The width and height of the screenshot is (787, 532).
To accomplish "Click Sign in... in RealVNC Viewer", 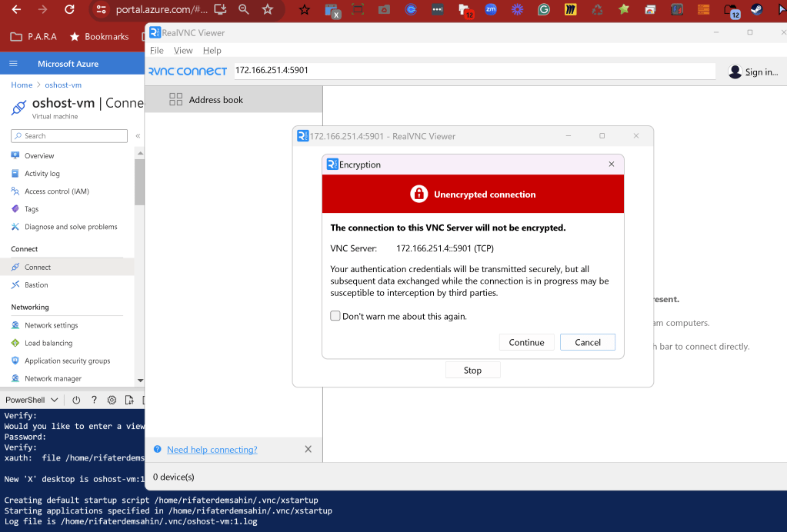I will click(x=762, y=71).
